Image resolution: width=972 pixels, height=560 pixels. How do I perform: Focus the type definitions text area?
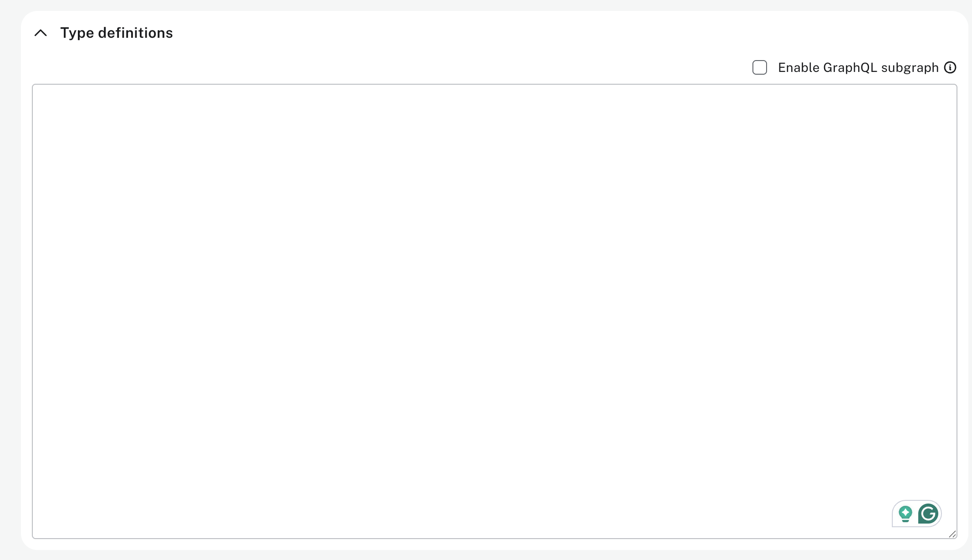coord(494,311)
